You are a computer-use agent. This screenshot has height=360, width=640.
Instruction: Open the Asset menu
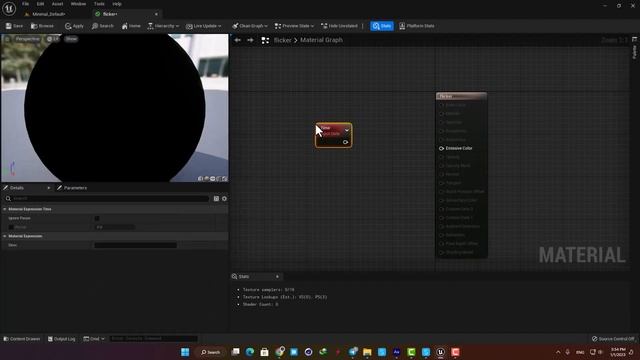point(57,4)
